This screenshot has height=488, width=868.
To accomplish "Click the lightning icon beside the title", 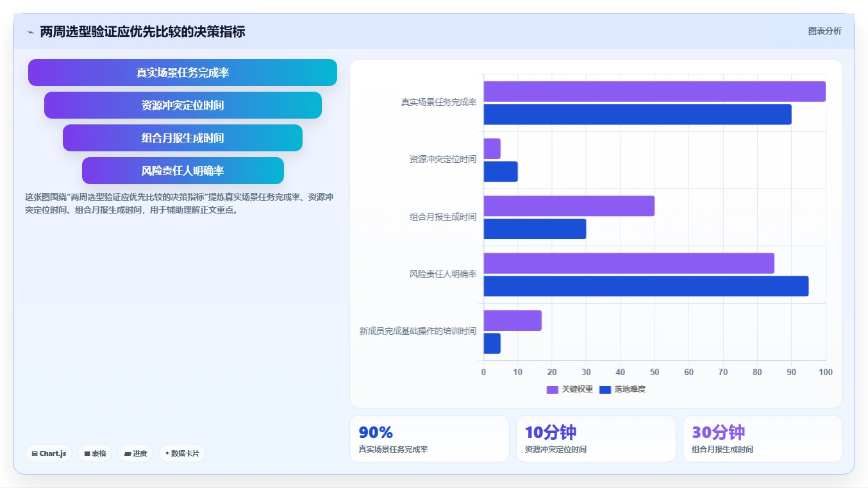I will pos(30,32).
